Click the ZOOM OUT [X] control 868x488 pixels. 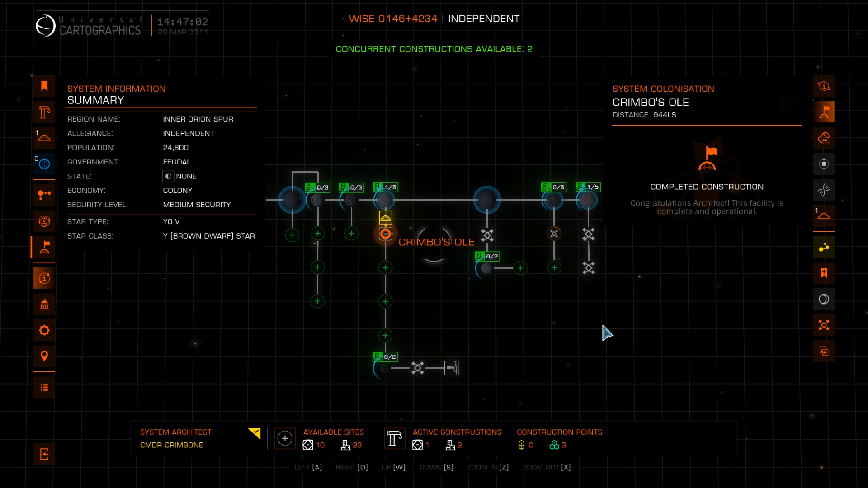(x=547, y=467)
